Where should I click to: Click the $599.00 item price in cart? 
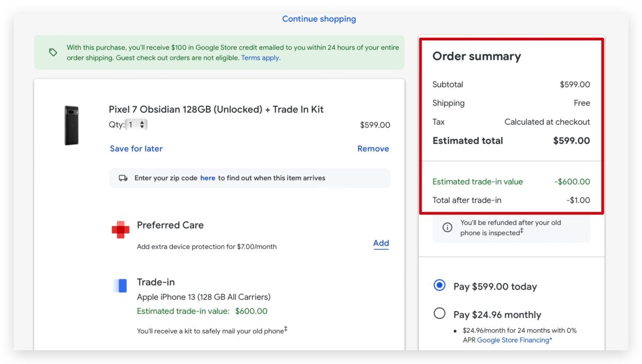click(x=375, y=125)
